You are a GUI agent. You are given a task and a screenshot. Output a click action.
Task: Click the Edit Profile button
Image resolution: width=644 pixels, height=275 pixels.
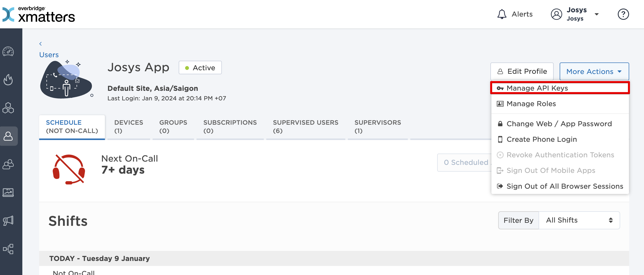522,72
